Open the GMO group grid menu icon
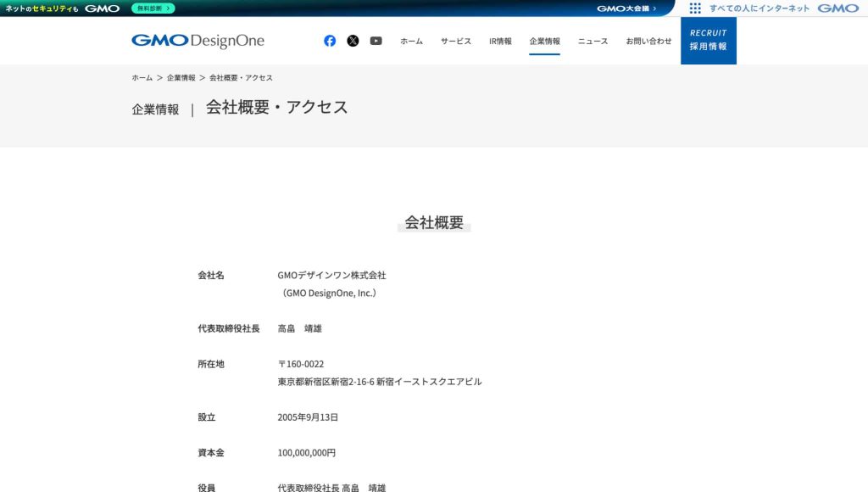 695,8
